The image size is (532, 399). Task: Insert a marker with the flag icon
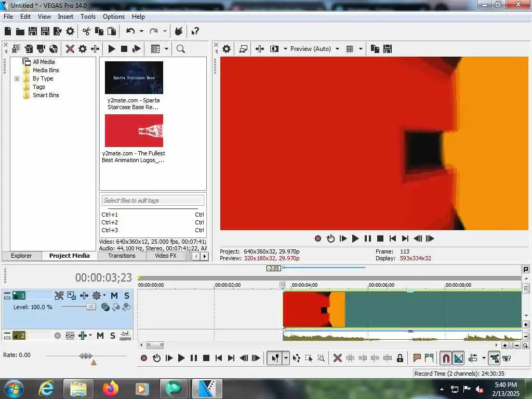tap(417, 358)
